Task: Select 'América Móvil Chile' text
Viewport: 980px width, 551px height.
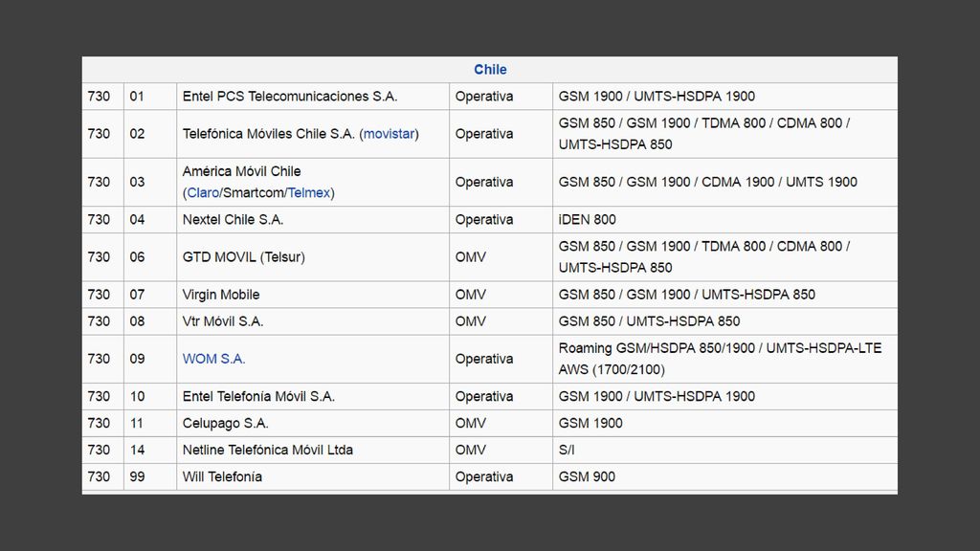Action: tap(241, 171)
